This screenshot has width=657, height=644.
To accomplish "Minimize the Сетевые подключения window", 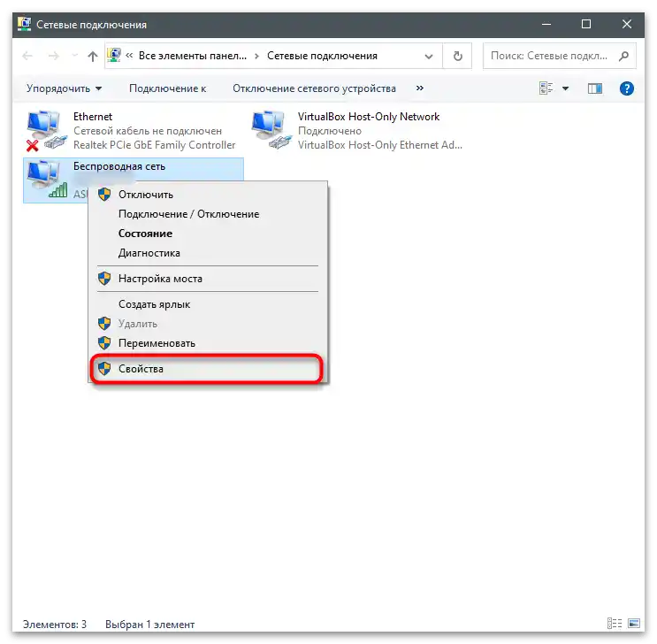I will [x=546, y=24].
